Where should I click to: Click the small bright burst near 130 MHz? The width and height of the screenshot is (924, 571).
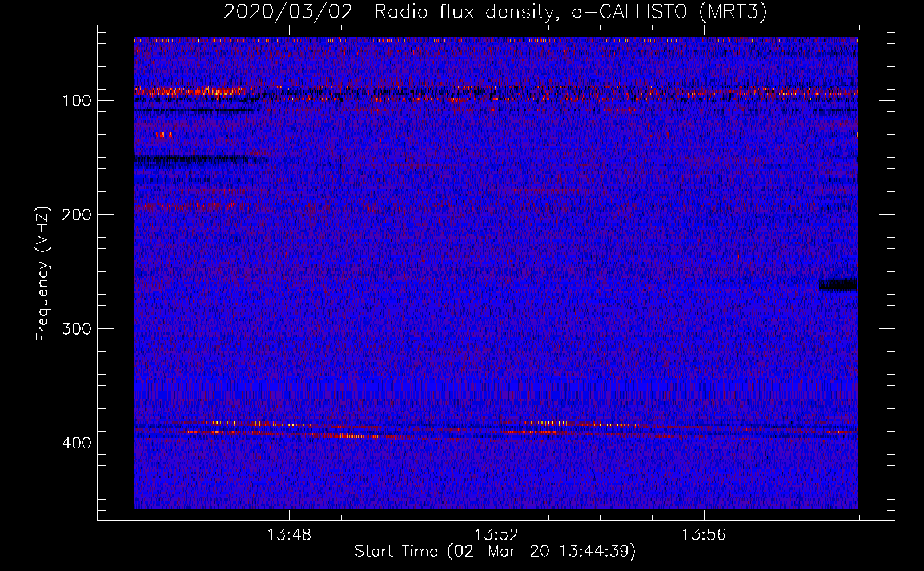(x=164, y=135)
